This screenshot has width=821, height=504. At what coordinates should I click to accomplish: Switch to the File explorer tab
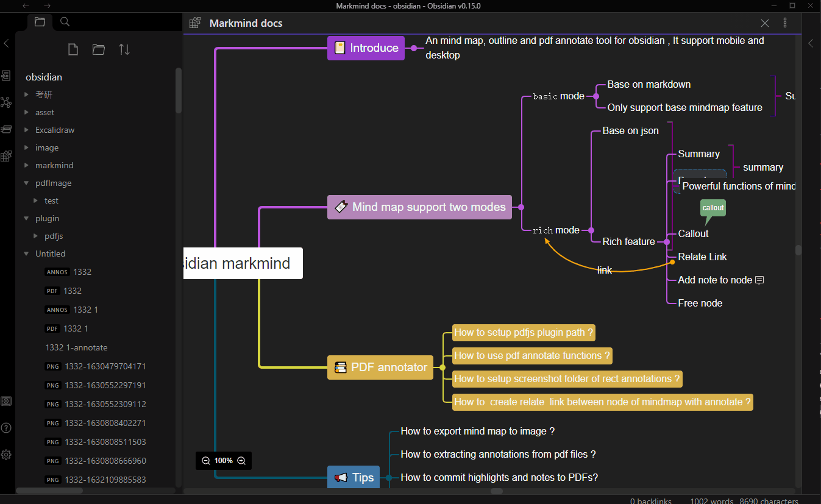[x=40, y=22]
